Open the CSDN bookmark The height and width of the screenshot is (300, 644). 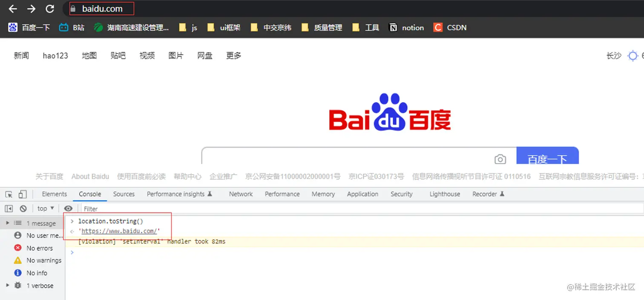coord(450,28)
